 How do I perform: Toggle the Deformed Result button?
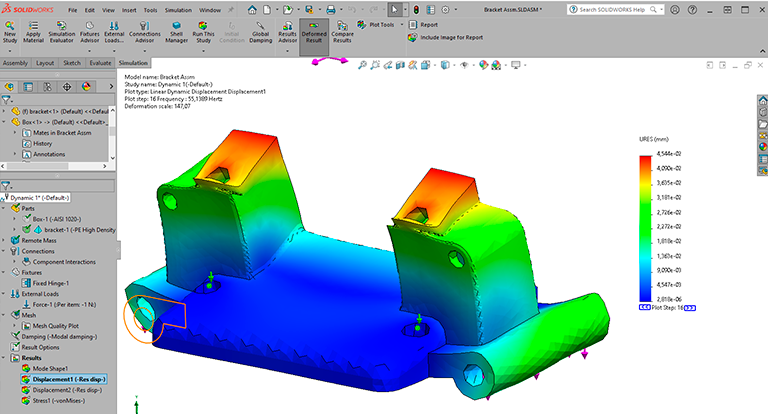point(313,33)
